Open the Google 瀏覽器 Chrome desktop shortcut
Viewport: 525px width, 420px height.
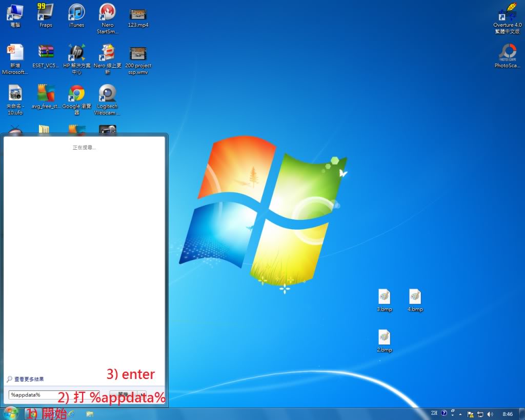tap(77, 100)
